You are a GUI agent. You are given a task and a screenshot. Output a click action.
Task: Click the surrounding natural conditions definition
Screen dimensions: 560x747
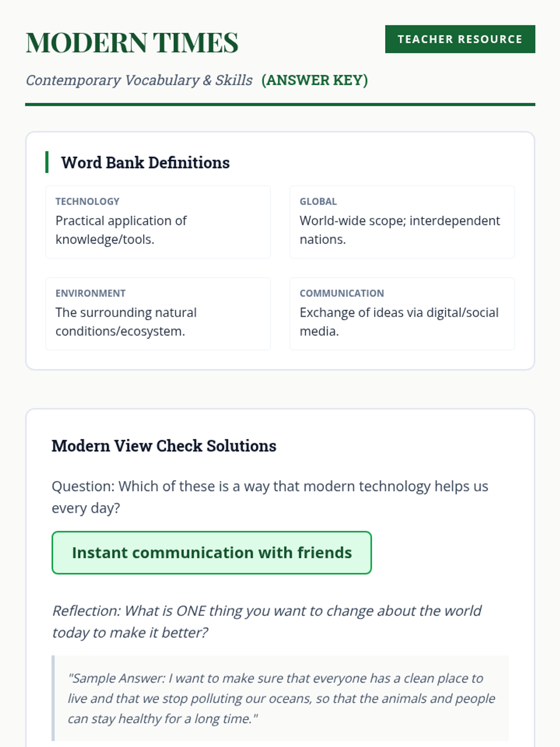(x=126, y=322)
